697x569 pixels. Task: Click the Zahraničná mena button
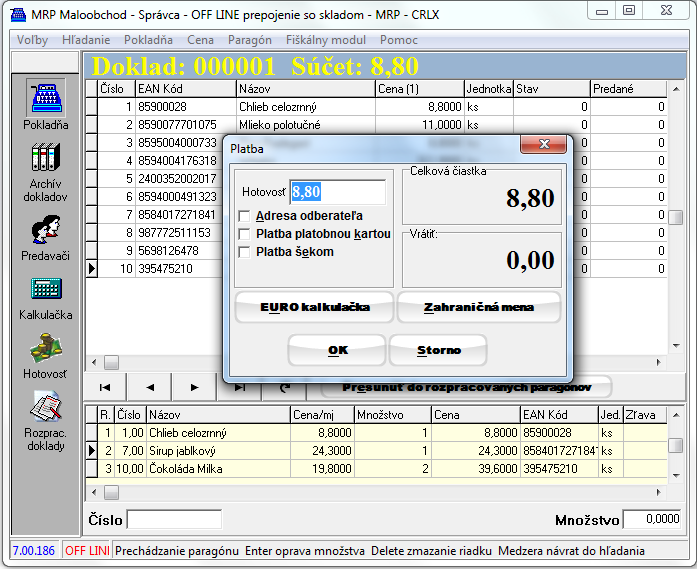[x=478, y=307]
